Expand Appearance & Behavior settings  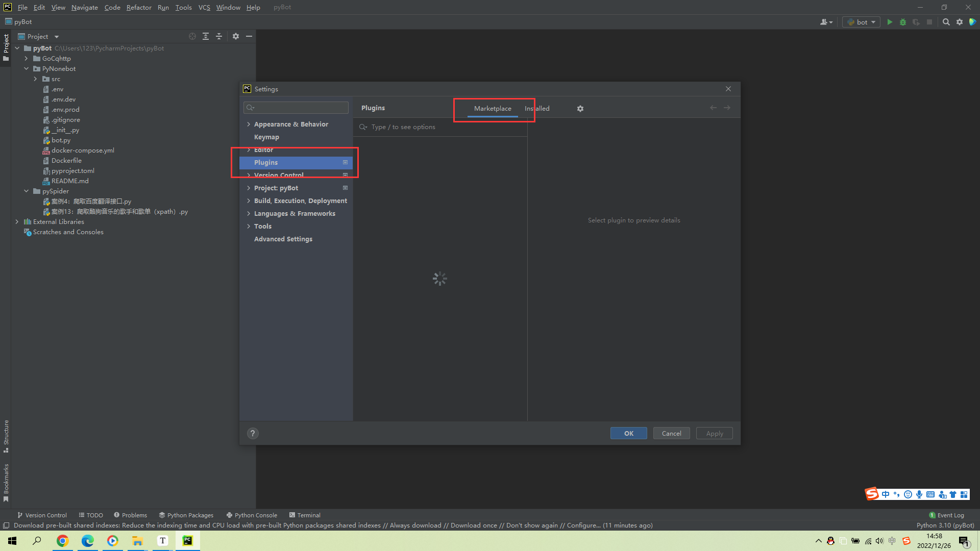249,124
